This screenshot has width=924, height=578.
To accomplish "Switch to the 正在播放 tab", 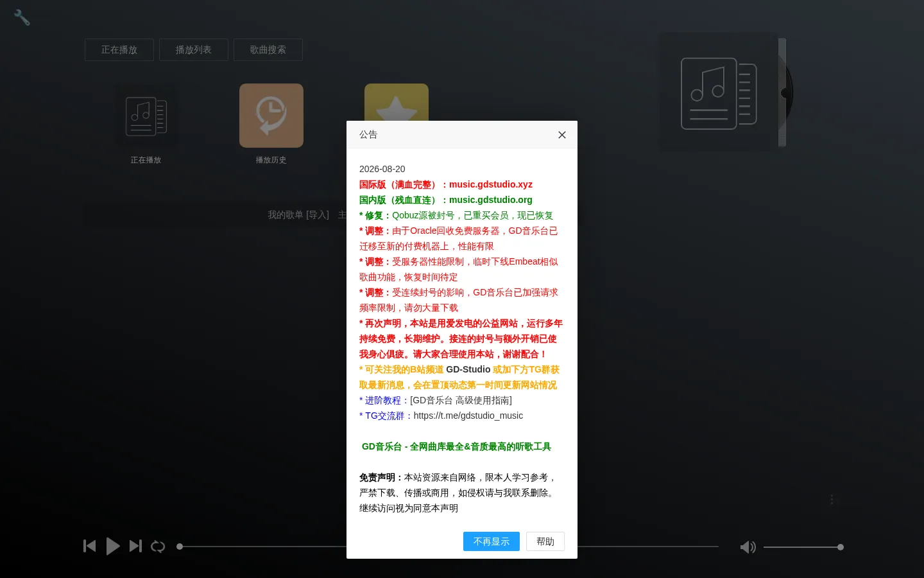I will click(119, 49).
